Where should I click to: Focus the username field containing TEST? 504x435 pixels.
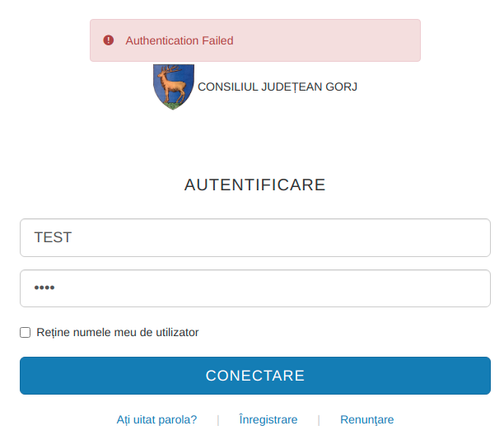(x=255, y=237)
